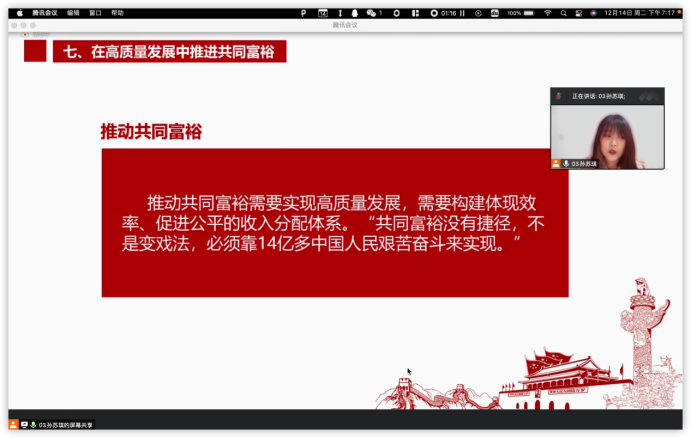The image size is (692, 439).
Task: Click the date and time in menu bar
Action: pos(641,13)
